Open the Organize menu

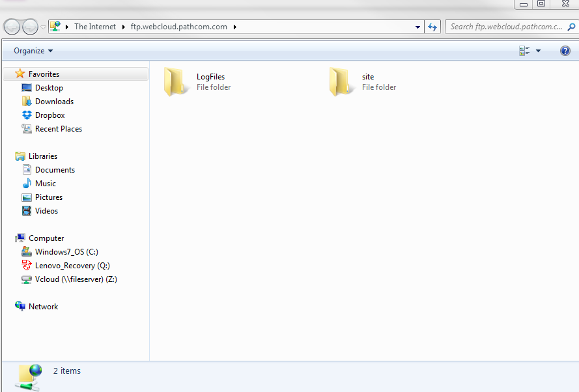coord(31,50)
